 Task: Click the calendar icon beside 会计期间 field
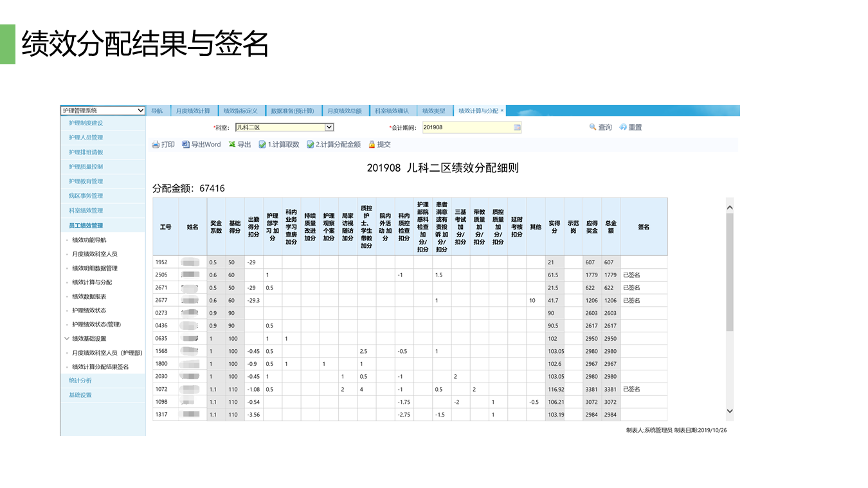pos(517,127)
